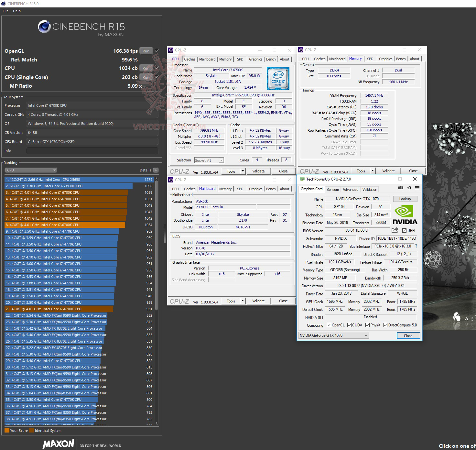Screen dimensions: 476x450
Task: Toggle the UEFI checkbox in GPU-Z
Action: pos(404,231)
